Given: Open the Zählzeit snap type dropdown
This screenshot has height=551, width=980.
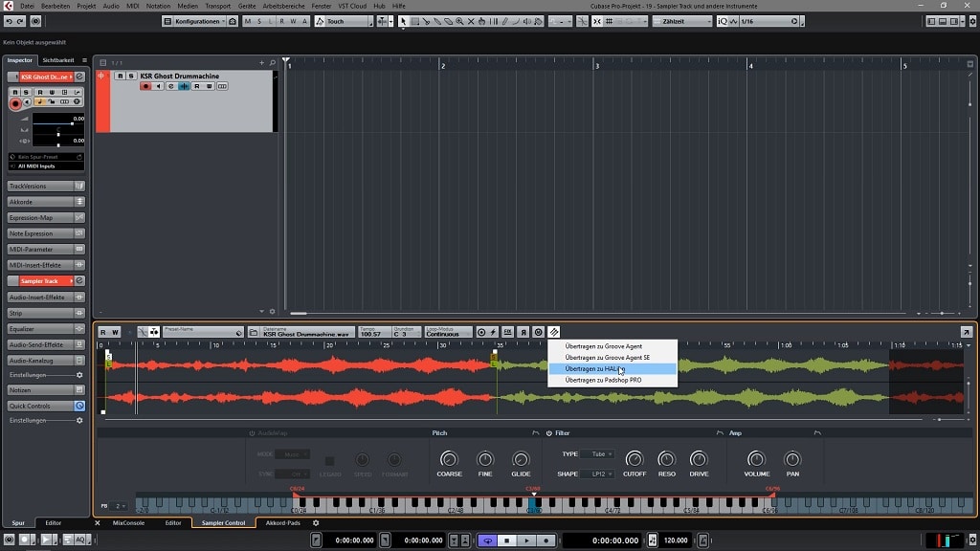Looking at the screenshot, I should click(x=682, y=21).
